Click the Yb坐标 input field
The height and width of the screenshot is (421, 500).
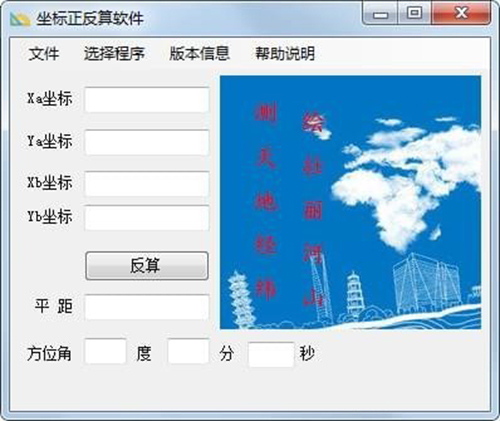pos(147,218)
